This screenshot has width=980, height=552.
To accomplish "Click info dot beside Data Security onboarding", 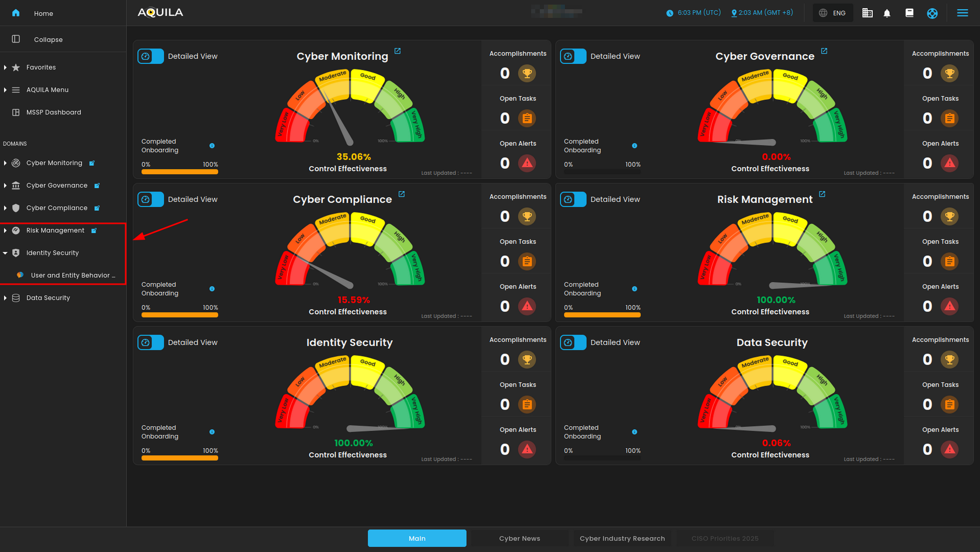I will click(634, 432).
